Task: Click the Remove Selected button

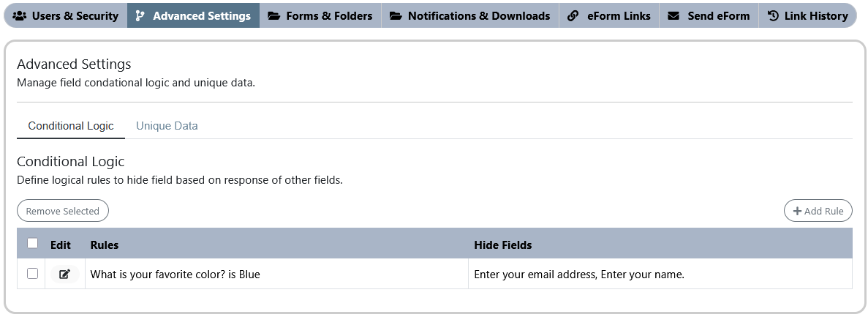Action: (x=63, y=211)
